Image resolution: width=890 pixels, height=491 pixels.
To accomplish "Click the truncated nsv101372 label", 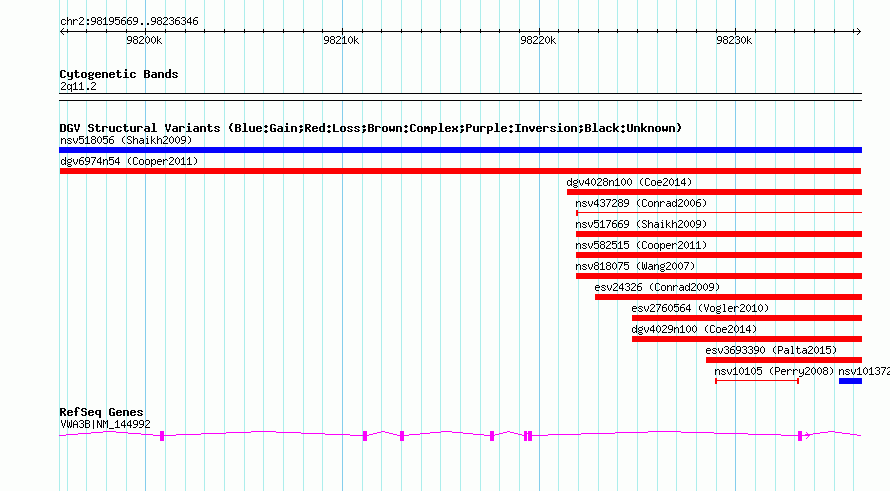I will (x=864, y=371).
